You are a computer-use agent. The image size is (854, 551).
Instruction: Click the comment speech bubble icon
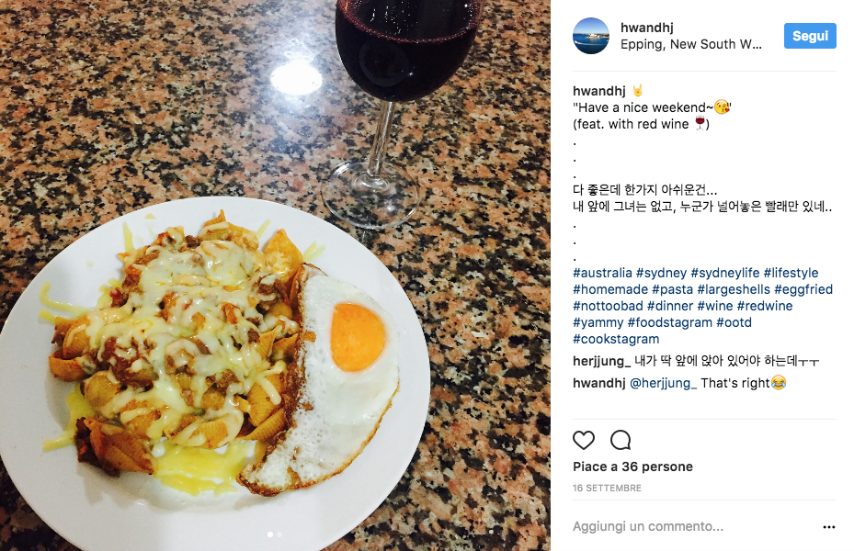click(x=620, y=440)
